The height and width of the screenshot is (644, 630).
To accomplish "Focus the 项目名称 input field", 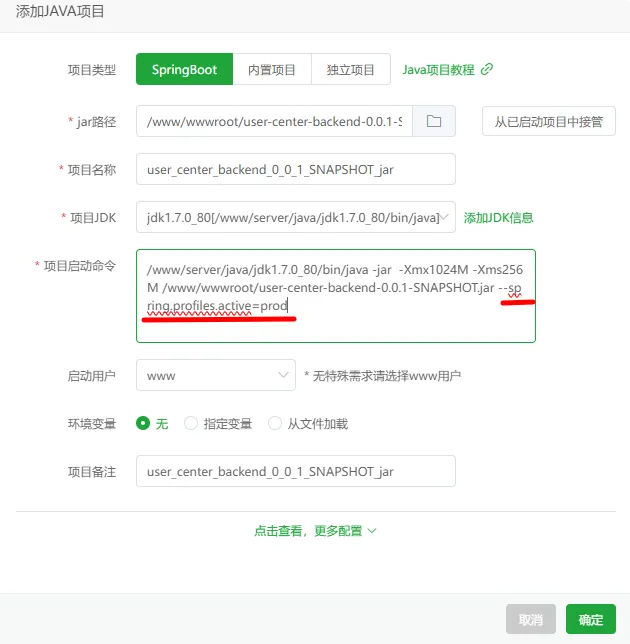I will coord(296,169).
